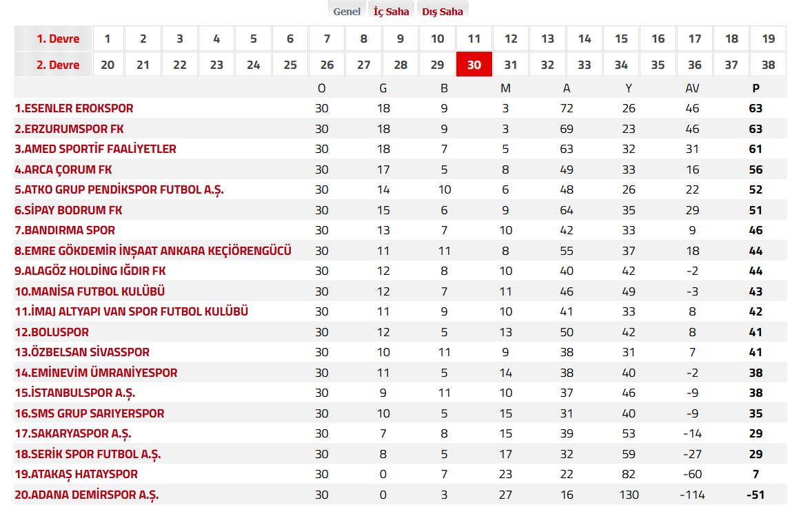Switch to the Genel standings tab
Screen dimensions: 812x505
click(347, 11)
